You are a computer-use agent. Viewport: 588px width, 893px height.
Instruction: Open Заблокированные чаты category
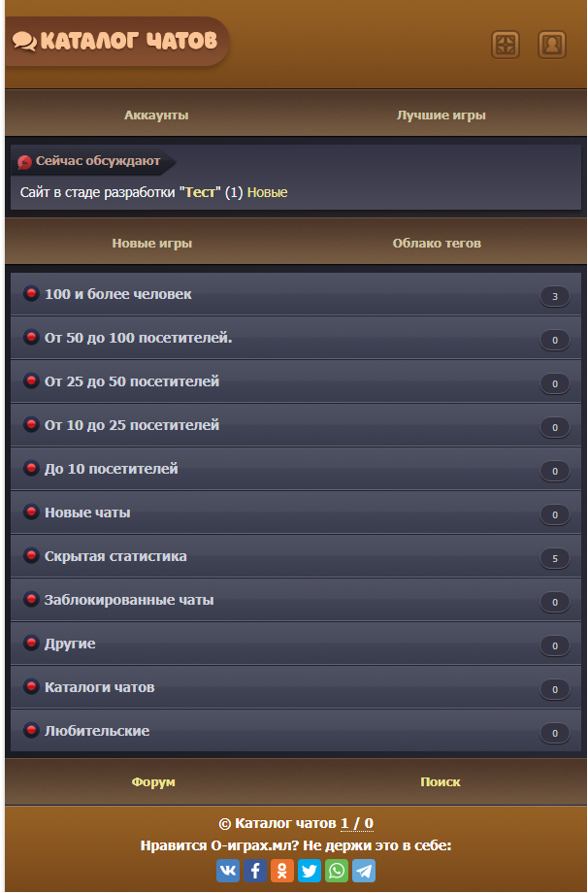295,600
